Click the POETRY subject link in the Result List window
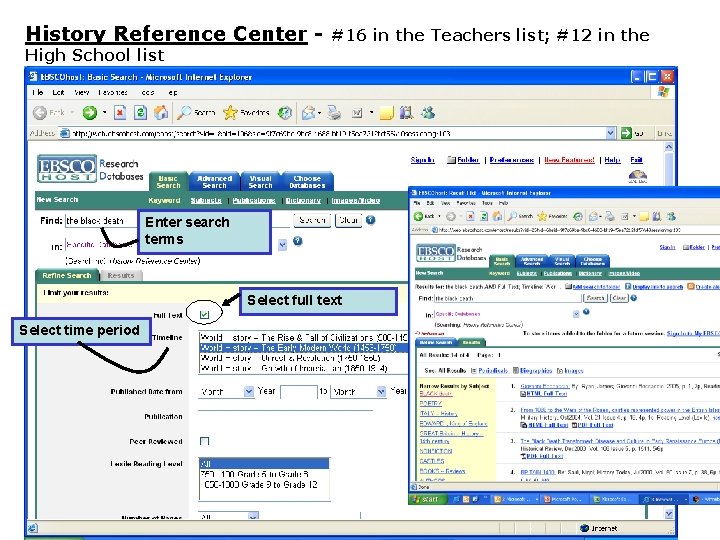The height and width of the screenshot is (540, 720). (x=431, y=404)
